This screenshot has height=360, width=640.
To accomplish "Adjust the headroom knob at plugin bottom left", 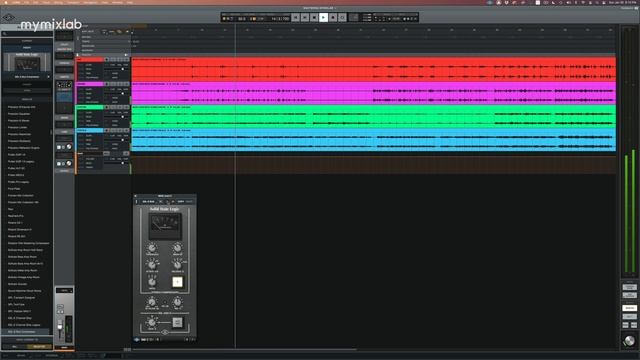I will click(x=152, y=322).
